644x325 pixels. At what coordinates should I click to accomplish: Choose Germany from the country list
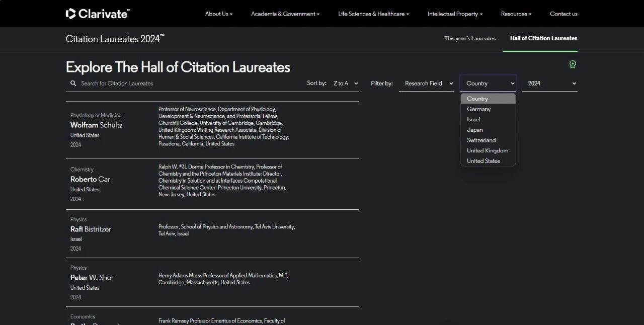click(478, 109)
